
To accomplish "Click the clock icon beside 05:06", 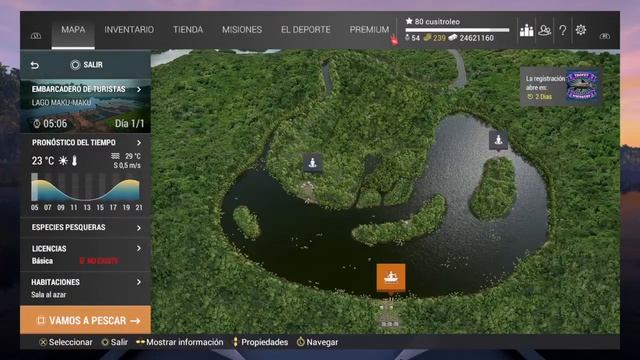I will point(37,124).
